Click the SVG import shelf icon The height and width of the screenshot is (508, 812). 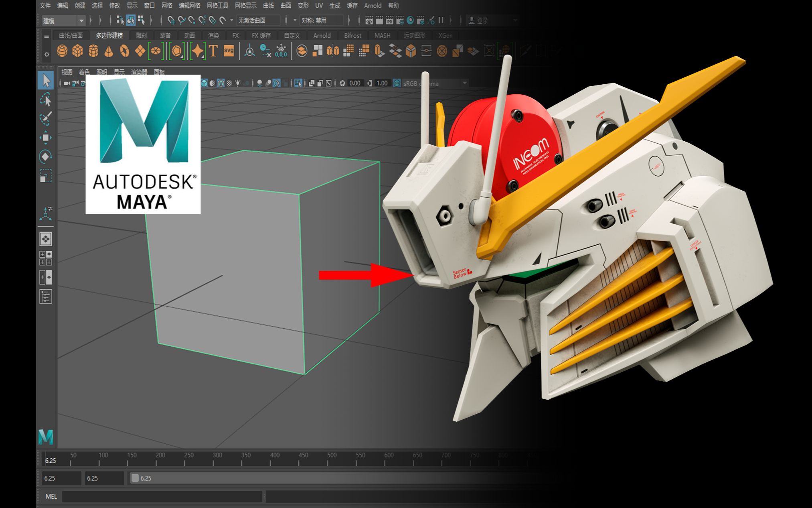click(229, 51)
